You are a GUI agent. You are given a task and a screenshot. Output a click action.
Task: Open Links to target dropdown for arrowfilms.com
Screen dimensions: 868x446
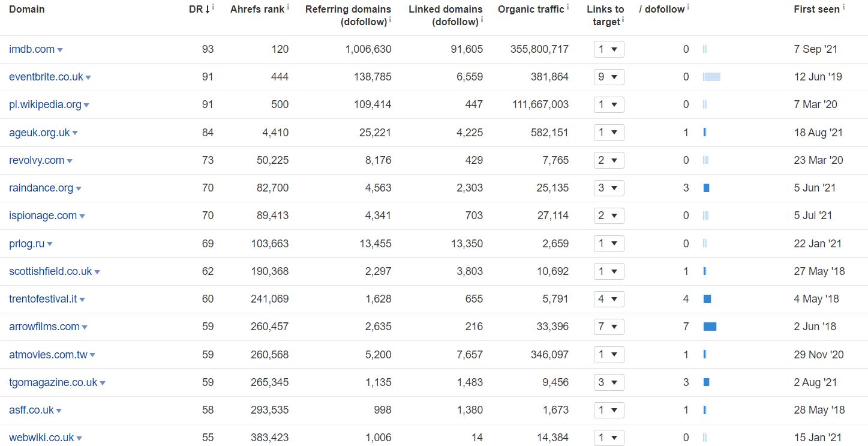tap(609, 327)
